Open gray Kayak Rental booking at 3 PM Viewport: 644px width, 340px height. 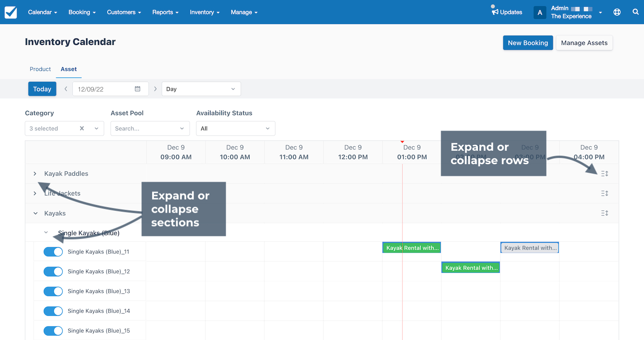click(x=530, y=248)
